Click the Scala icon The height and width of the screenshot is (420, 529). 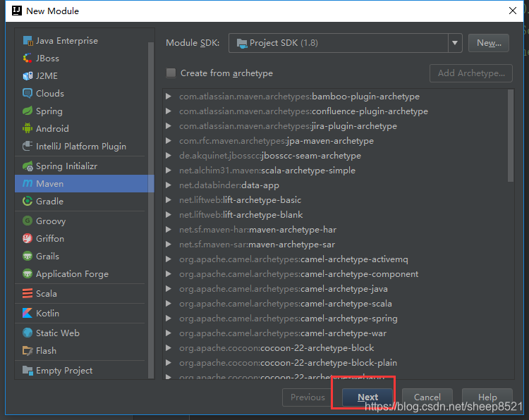pos(28,293)
